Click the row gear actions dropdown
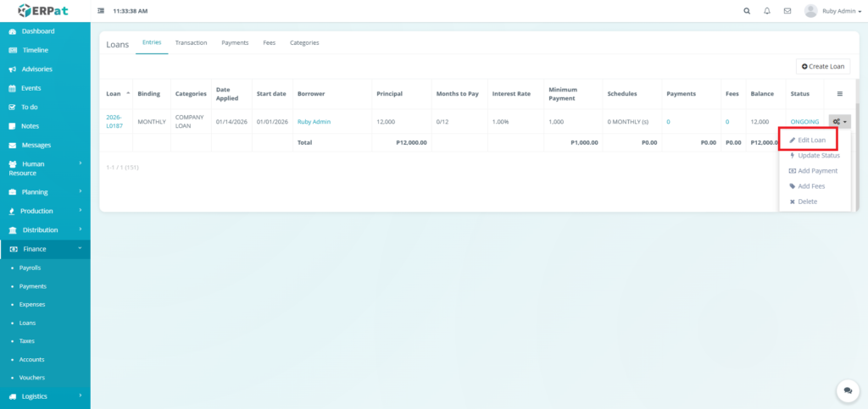The height and width of the screenshot is (409, 868). (x=839, y=122)
